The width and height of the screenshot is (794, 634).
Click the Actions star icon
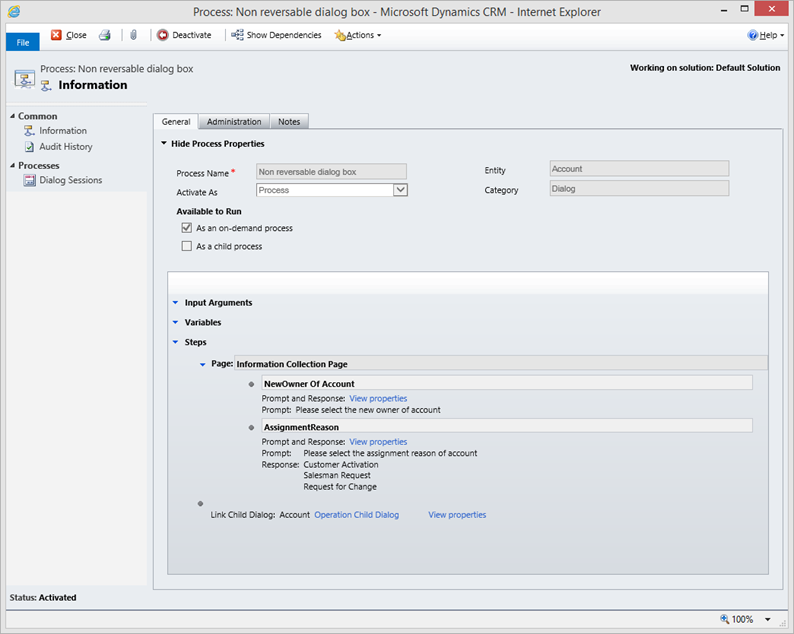tap(340, 35)
